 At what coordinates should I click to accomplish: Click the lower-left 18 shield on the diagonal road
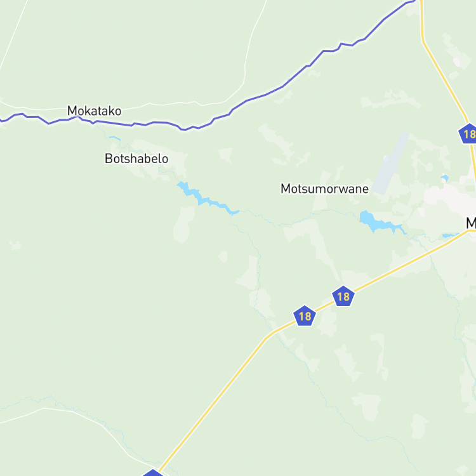pyautogui.click(x=305, y=315)
